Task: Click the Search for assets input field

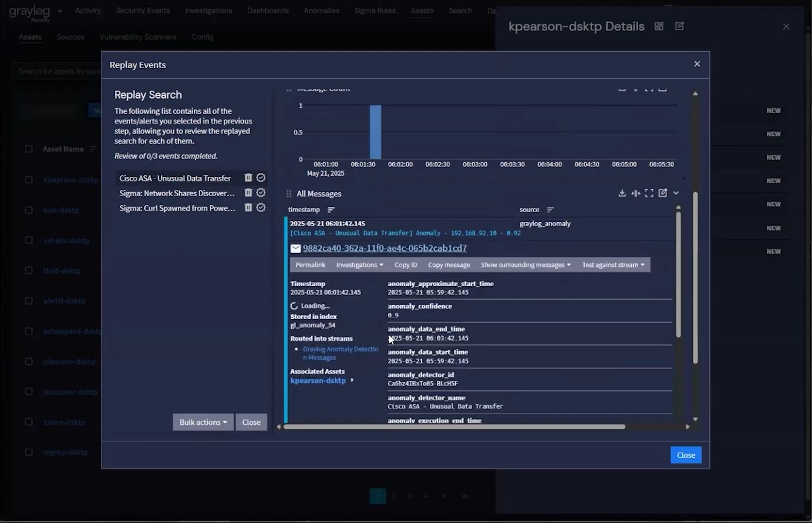Action: tap(57, 71)
